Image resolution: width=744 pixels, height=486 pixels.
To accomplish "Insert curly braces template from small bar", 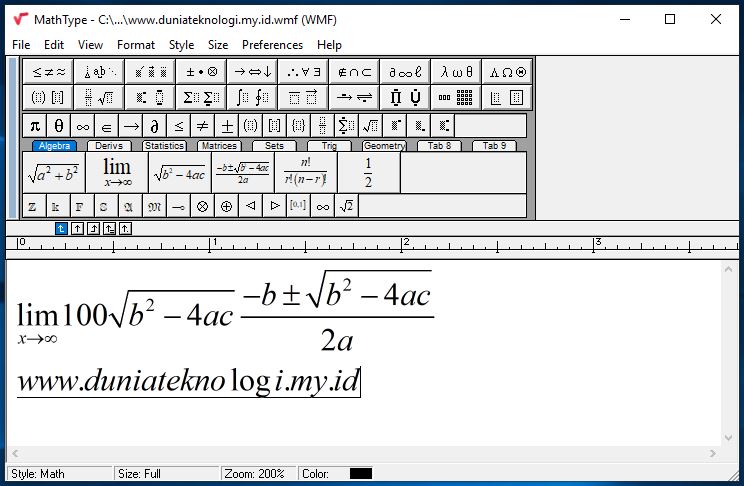I will point(298,126).
